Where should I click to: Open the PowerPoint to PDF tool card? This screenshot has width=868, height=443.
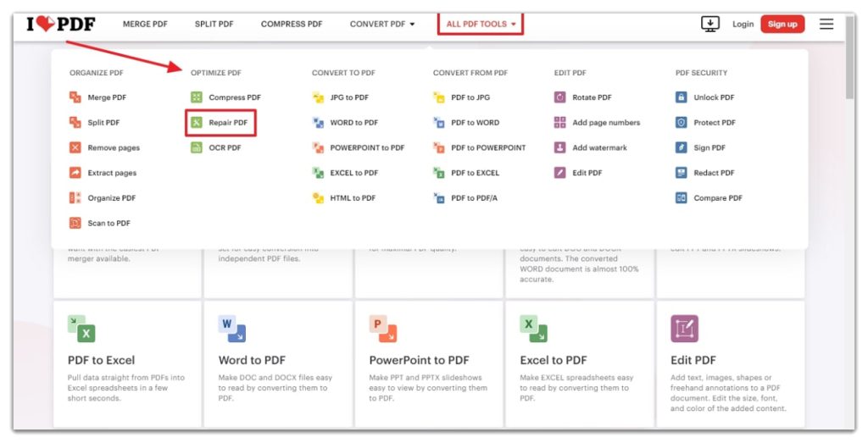(428, 363)
